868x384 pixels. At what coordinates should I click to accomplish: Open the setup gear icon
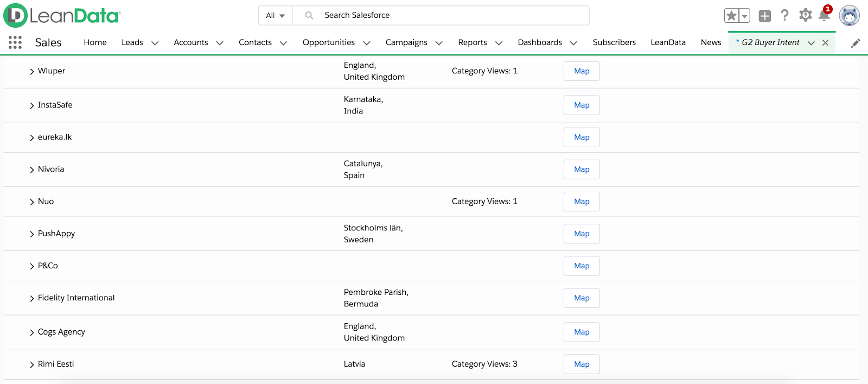(x=805, y=15)
